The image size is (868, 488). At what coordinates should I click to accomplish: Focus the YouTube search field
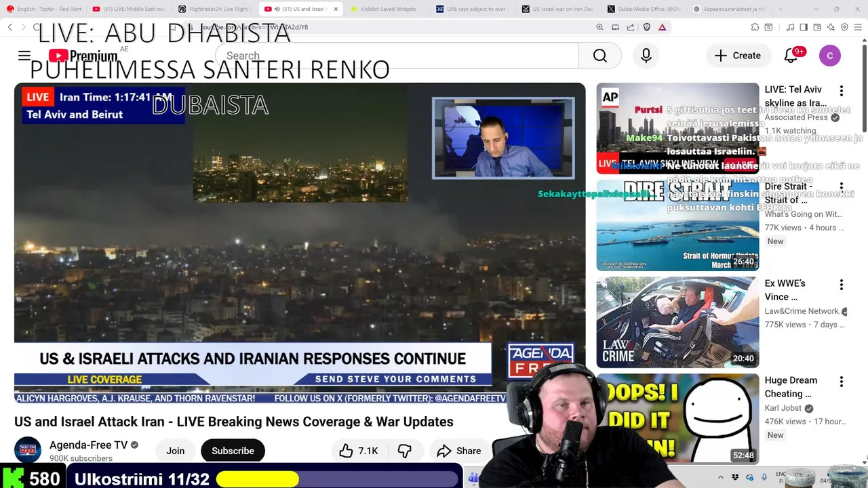coord(397,56)
